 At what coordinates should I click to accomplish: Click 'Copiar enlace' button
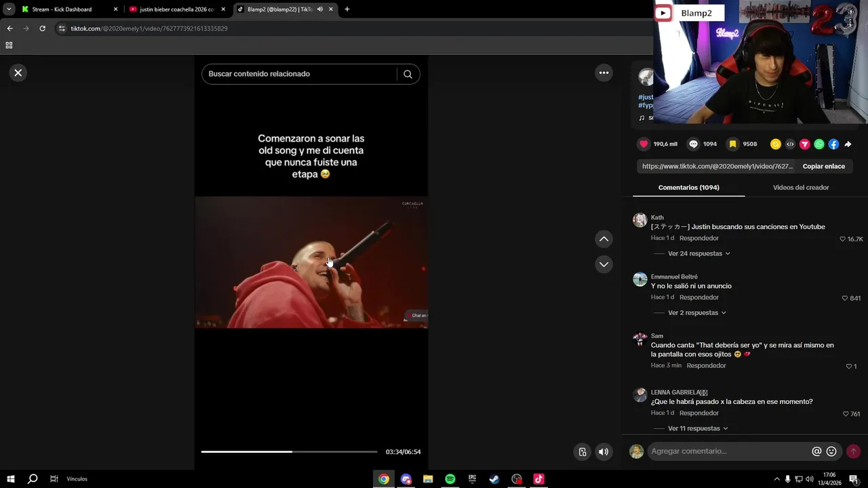823,166
